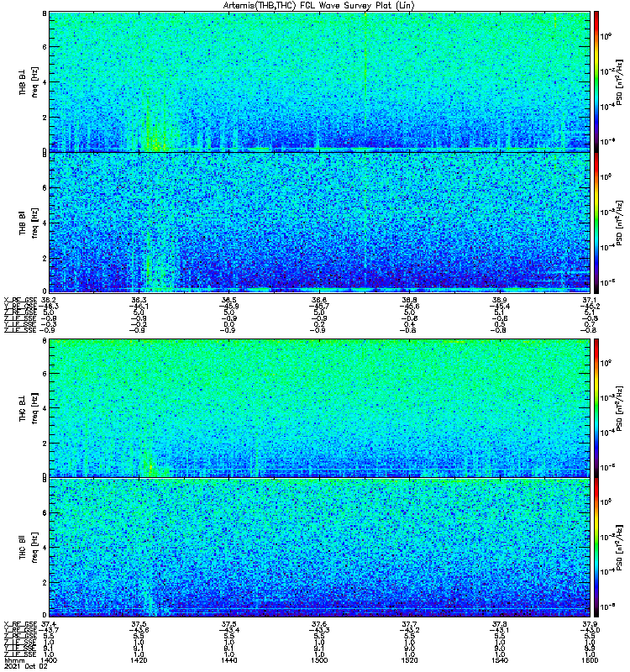Viewport: 630px width, 672px height.
Task: Click the THB B∥ freq [Hz] axis label
Action: [x=28, y=223]
